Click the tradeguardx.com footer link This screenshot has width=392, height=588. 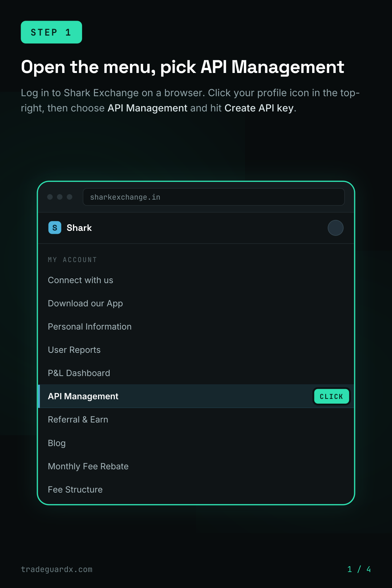click(57, 569)
